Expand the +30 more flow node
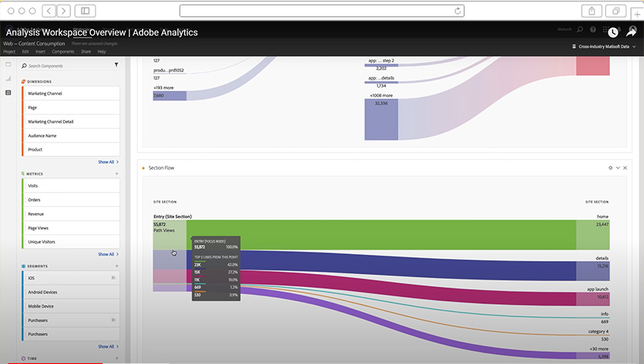Screen dimensions: 644x364 pos(592,356)
